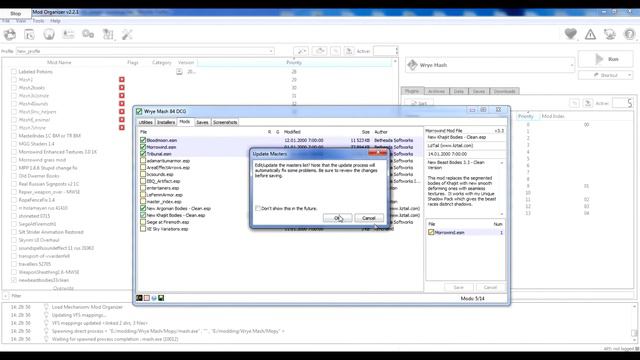Toggle Bloodmoon.esm checkbox
Screen dimensions: 640x360
point(143,140)
